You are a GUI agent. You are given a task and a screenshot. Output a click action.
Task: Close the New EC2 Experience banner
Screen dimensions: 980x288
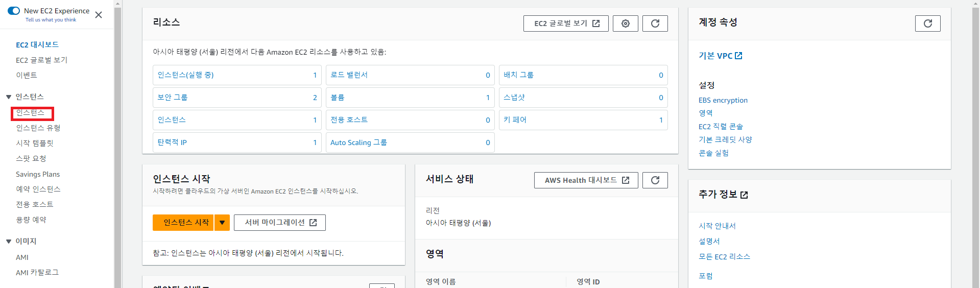(99, 15)
